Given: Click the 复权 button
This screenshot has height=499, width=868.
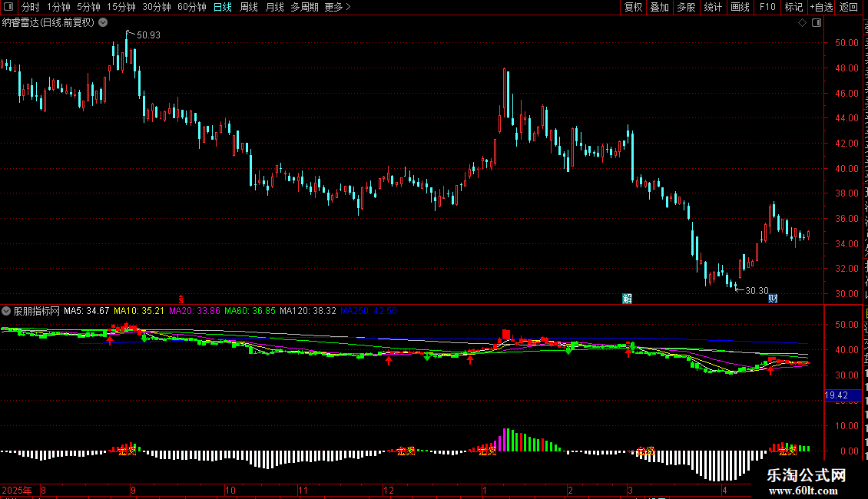Looking at the screenshot, I should pos(633,7).
